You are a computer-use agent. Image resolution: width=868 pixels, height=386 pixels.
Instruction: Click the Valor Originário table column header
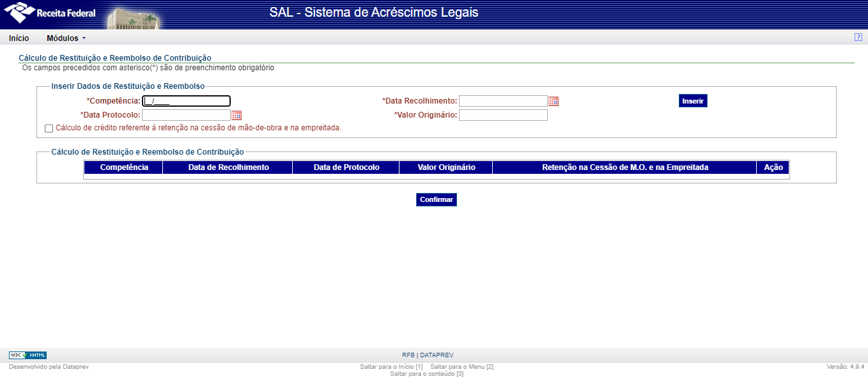pos(446,167)
